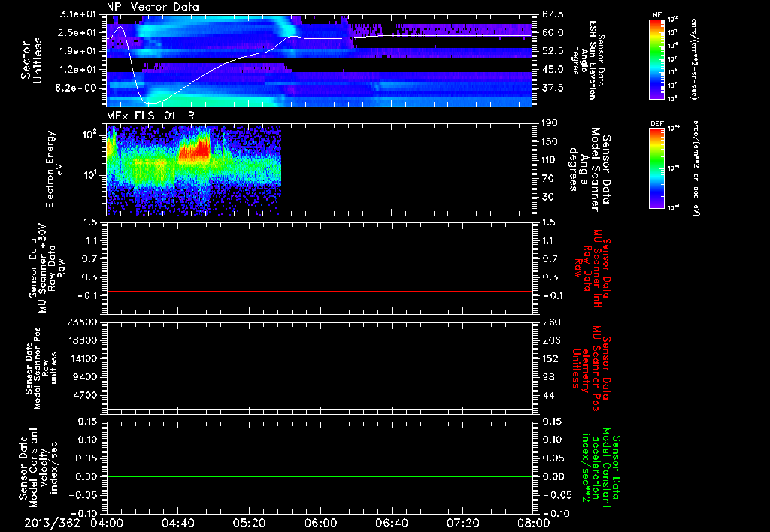The height and width of the screenshot is (532, 770).
Task: Select the "NPI Vector Data" panel title
Action: [153, 7]
